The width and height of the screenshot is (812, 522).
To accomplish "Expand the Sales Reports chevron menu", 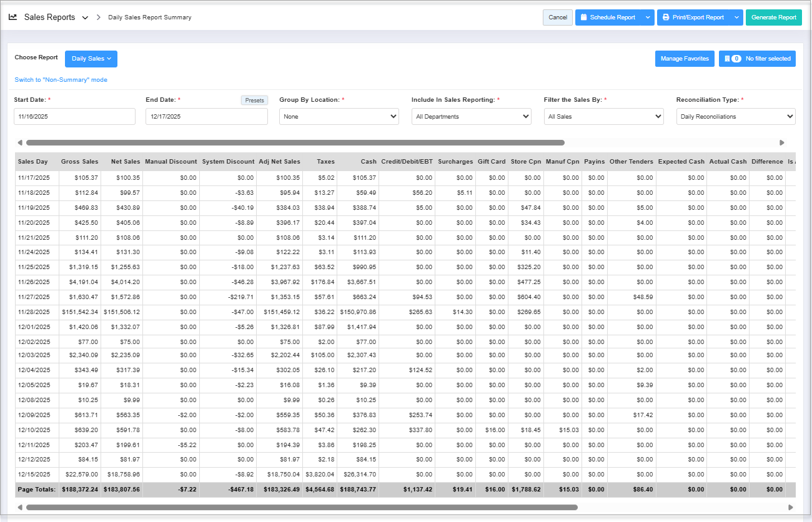I will tap(85, 17).
